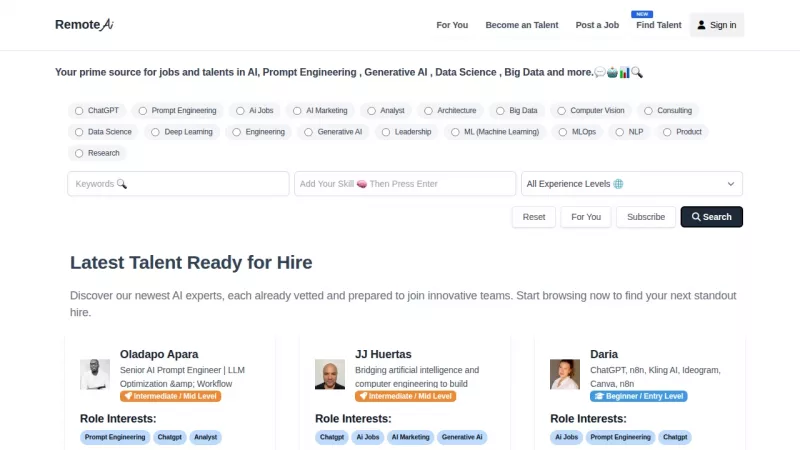Click Daria's profile picture

click(x=565, y=374)
